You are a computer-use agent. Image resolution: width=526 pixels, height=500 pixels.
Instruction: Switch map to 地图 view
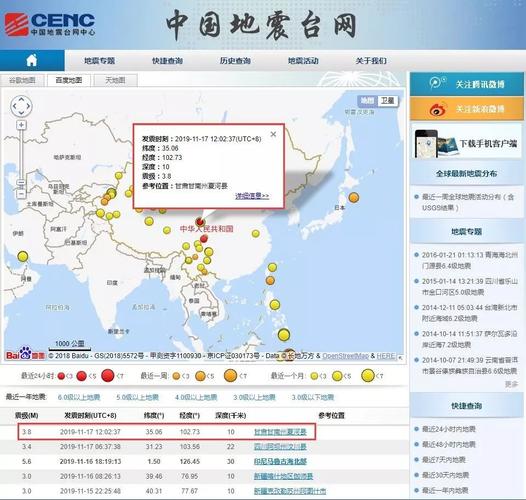point(368,101)
